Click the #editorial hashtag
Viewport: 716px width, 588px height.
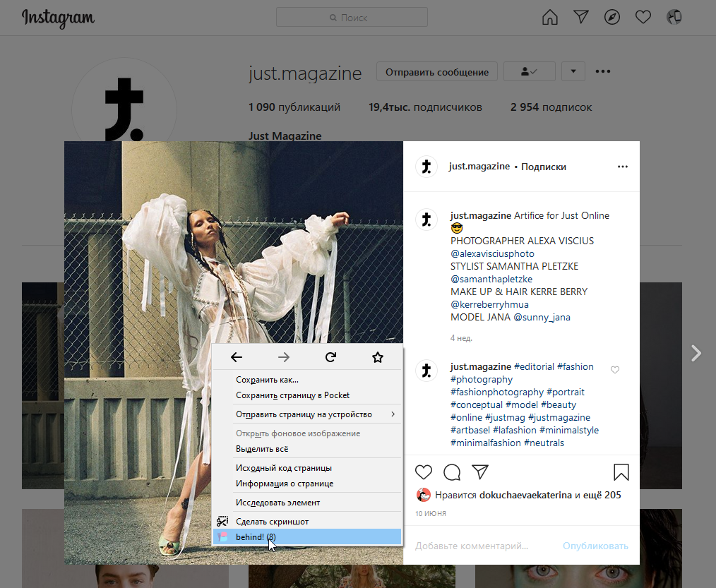[x=535, y=366]
